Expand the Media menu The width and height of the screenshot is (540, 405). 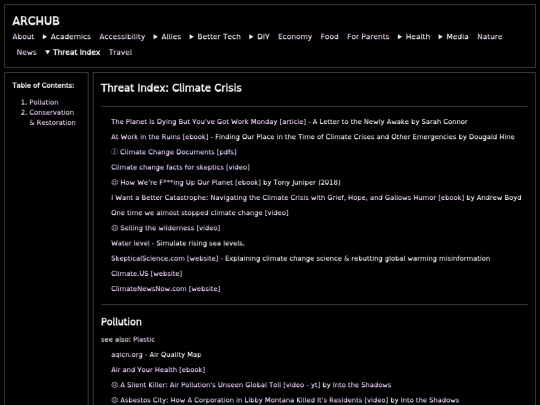click(454, 37)
